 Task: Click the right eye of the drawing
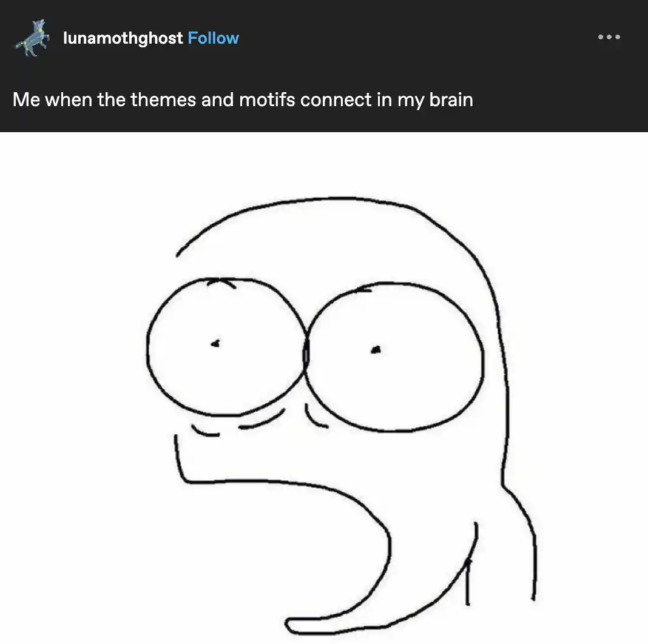coord(394,357)
